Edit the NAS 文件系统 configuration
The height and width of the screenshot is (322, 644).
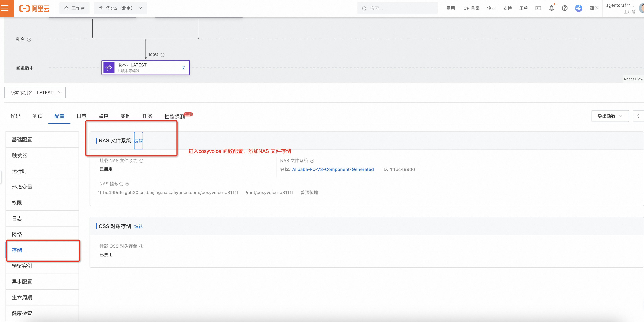click(x=138, y=140)
